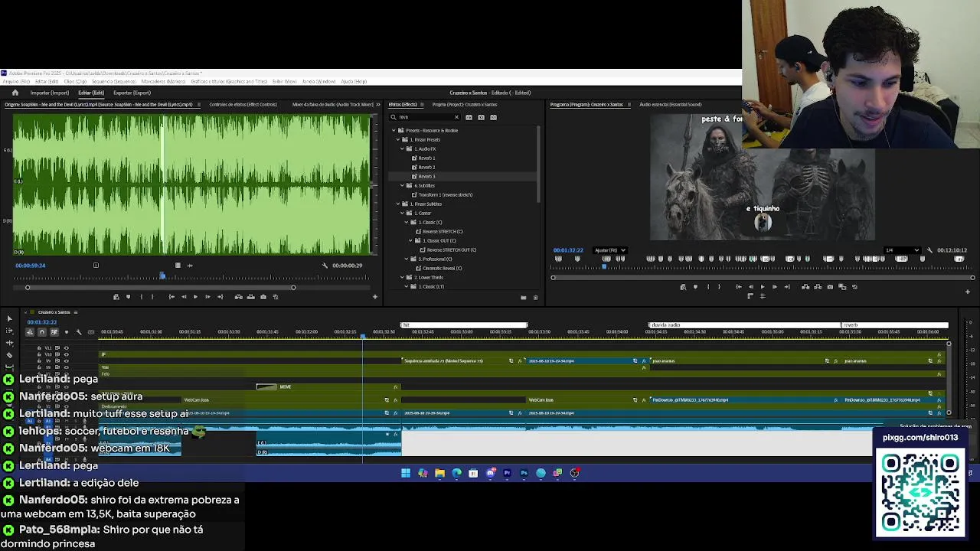Switch to Importar (Import) workspace
This screenshot has width=980, height=551.
[x=49, y=93]
